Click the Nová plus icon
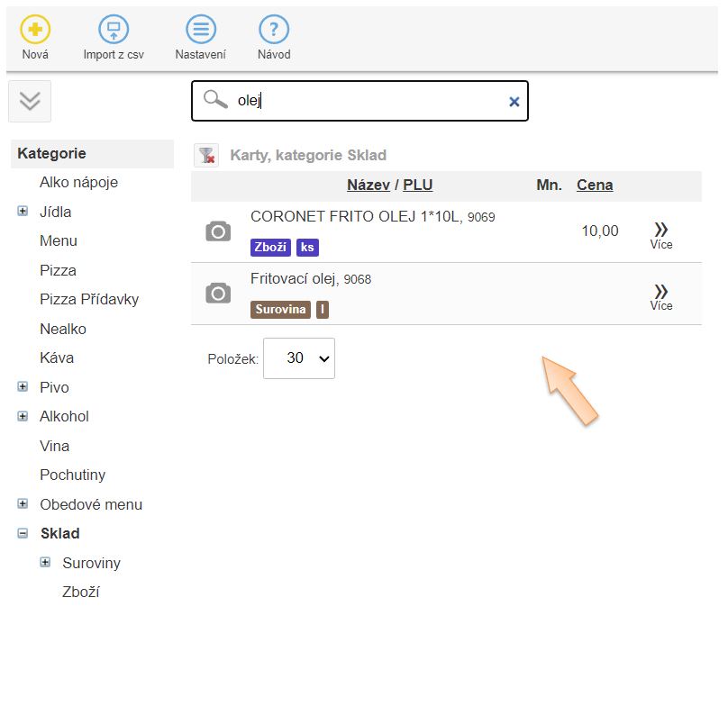 click(35, 30)
